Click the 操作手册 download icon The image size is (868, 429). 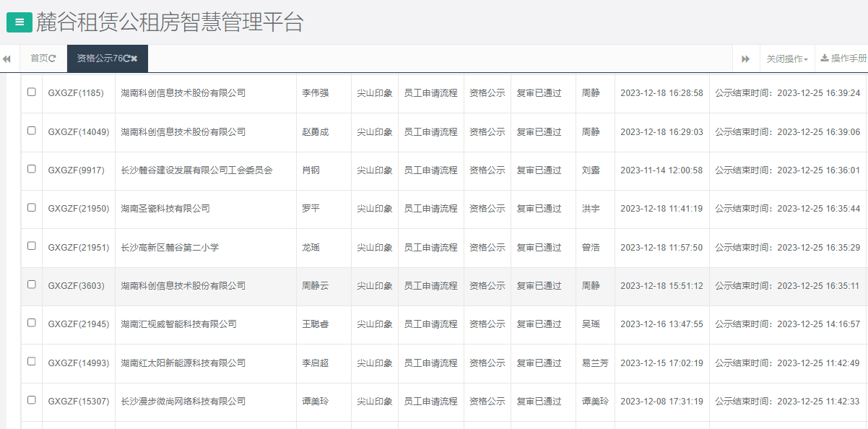click(x=825, y=58)
